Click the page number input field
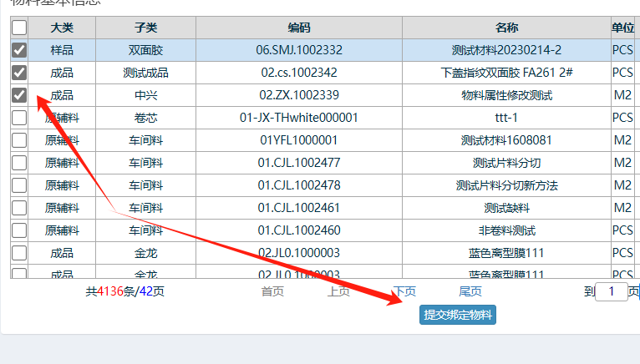640x364 pixels. point(612,291)
